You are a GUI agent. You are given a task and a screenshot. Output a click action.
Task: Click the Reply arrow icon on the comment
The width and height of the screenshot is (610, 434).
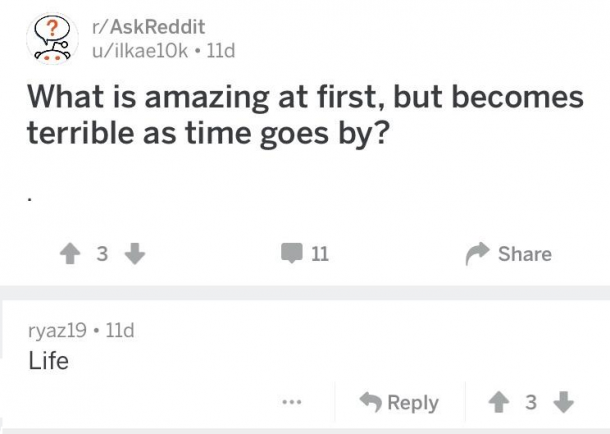pyautogui.click(x=370, y=402)
